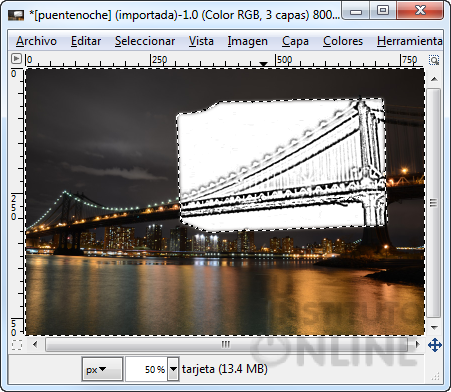This screenshot has height=392, width=451.
Task: Open the image menu arrow button beside ruler
Action: click(x=16, y=59)
